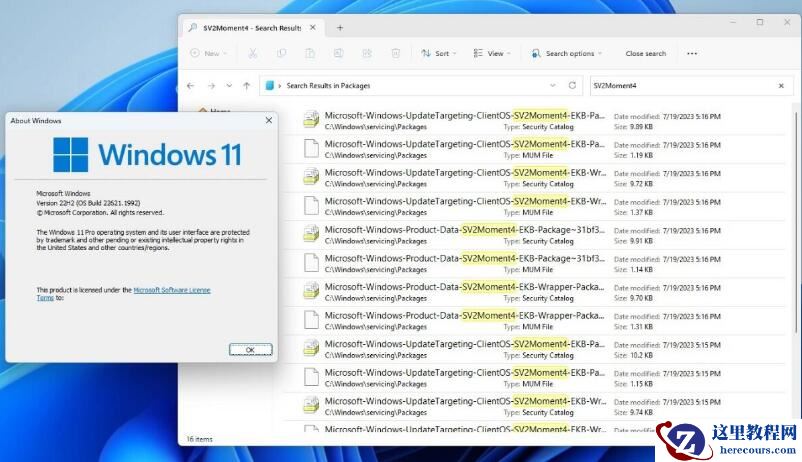The height and width of the screenshot is (462, 802).
Task: Click the Delete trash icon in toolbar
Action: [395, 53]
